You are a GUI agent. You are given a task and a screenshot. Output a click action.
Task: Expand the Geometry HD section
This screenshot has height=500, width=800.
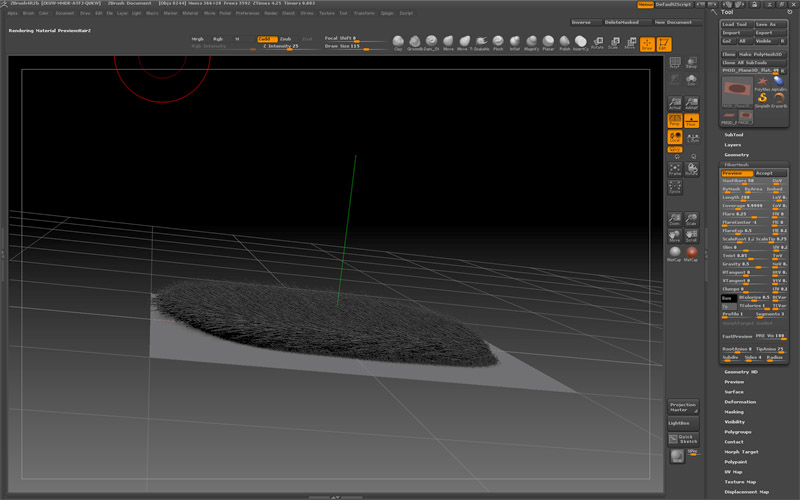pos(741,372)
